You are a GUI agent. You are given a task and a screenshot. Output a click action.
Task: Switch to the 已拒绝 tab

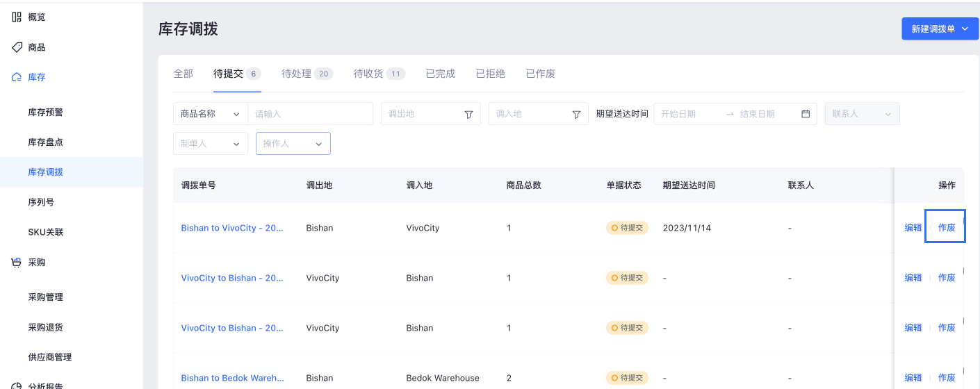point(491,74)
